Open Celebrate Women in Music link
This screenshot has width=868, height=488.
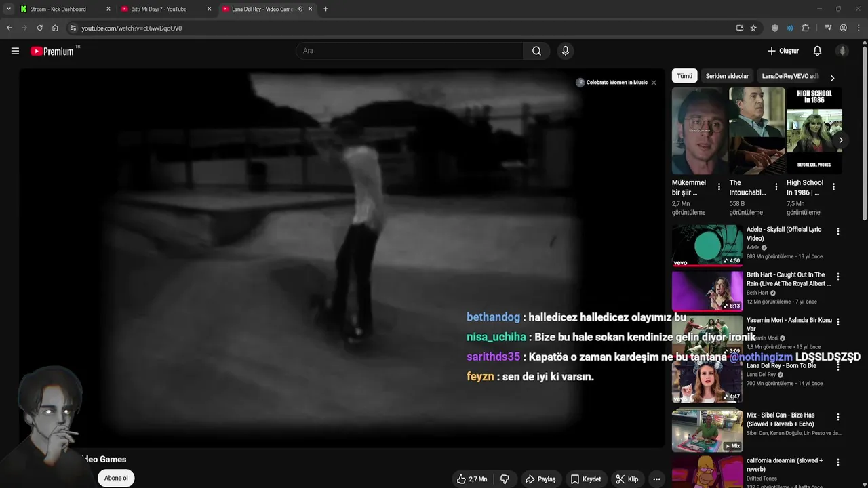coord(612,83)
